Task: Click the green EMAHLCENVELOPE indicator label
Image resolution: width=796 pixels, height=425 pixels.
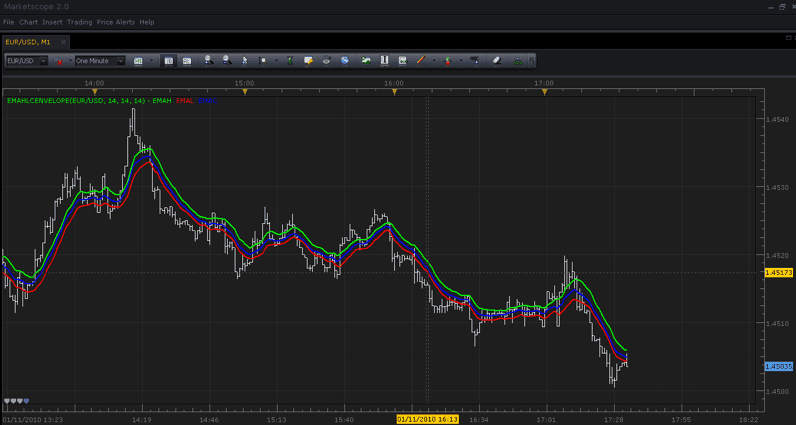Action: [89, 101]
